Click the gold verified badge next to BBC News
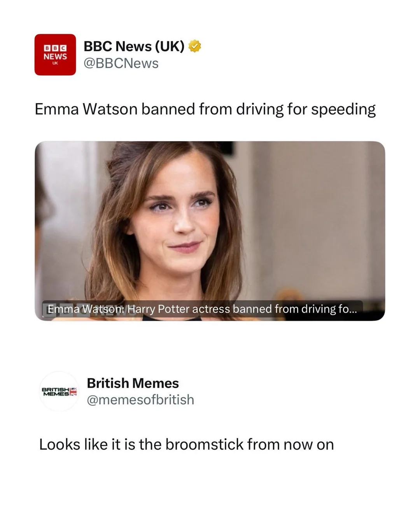This screenshot has height=522, width=420. 195,46
